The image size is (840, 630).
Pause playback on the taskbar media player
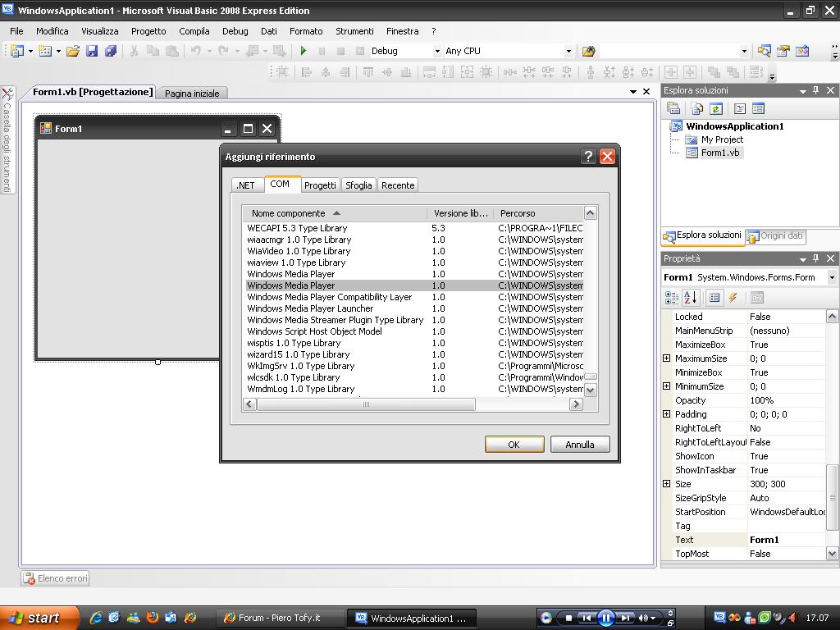605,619
